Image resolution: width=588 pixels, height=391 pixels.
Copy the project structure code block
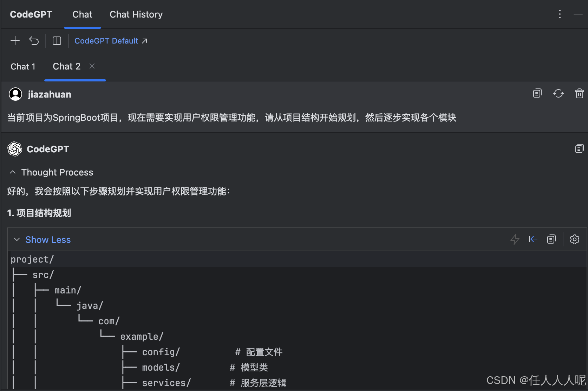coord(551,239)
